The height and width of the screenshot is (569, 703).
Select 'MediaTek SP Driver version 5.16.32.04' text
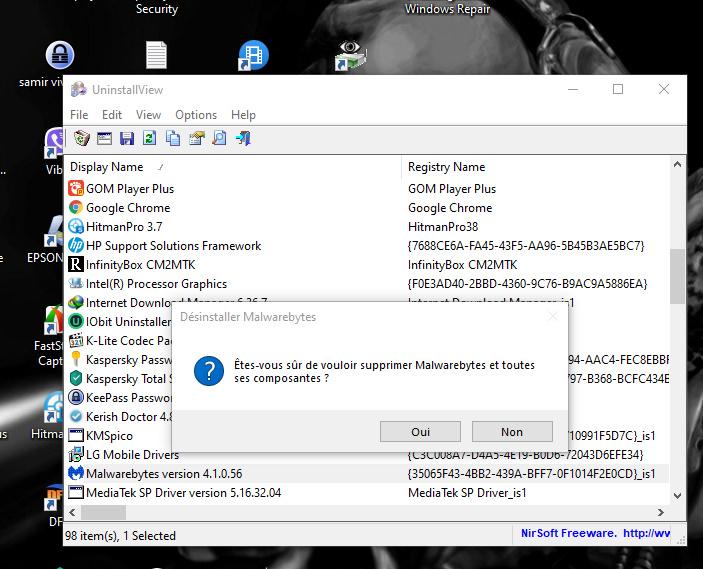(x=183, y=492)
